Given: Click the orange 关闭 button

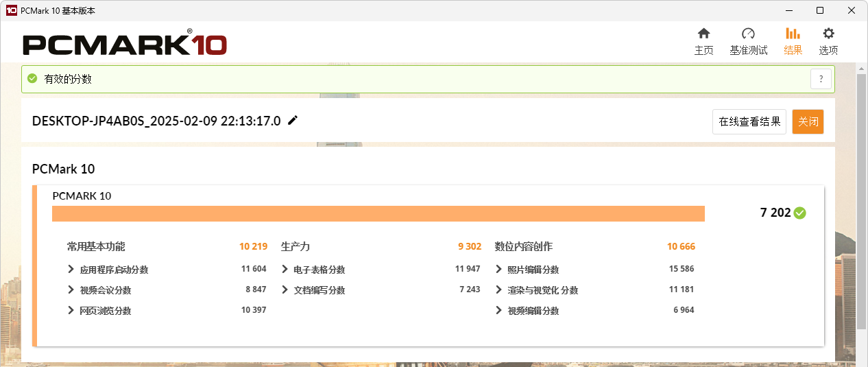Looking at the screenshot, I should click(808, 121).
